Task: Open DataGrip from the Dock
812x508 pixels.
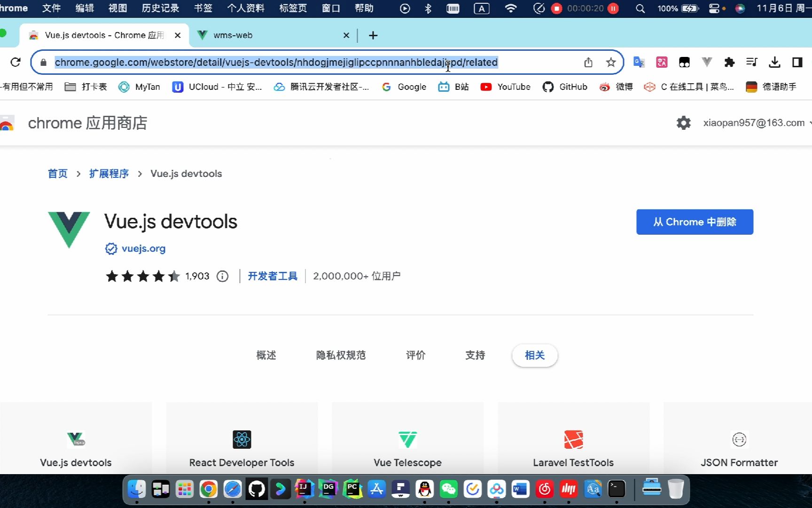Action: [x=328, y=489]
